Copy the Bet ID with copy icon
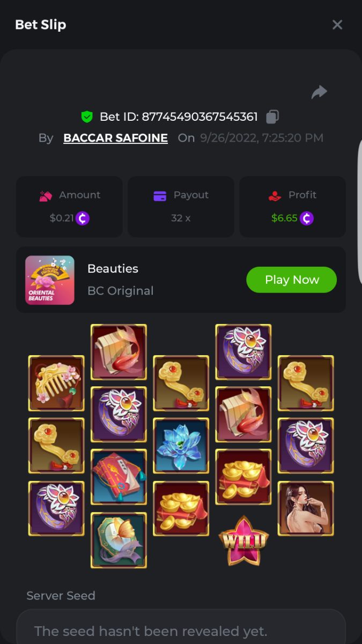Image resolution: width=362 pixels, height=644 pixels. point(272,116)
